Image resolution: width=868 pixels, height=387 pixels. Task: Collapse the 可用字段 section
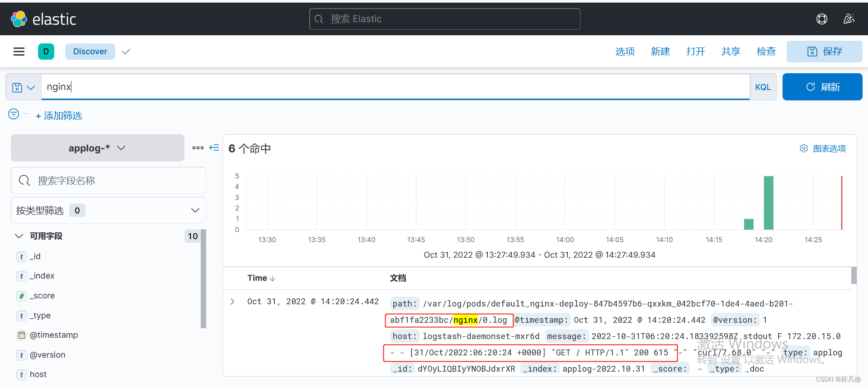coord(19,236)
